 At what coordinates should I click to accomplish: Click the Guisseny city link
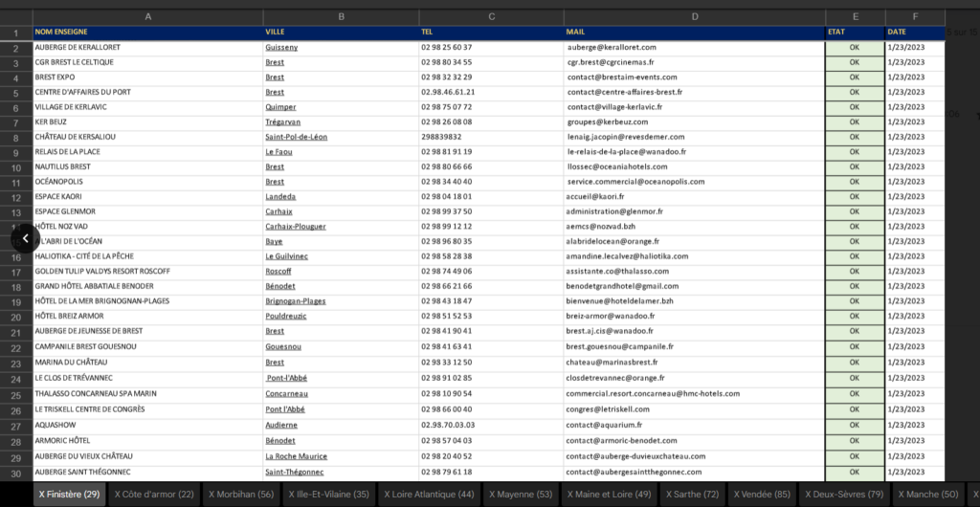[x=281, y=47]
